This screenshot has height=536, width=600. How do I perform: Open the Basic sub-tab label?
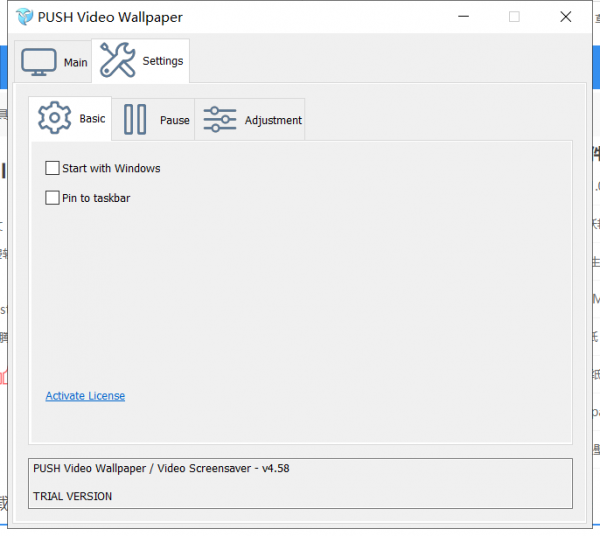click(x=92, y=119)
